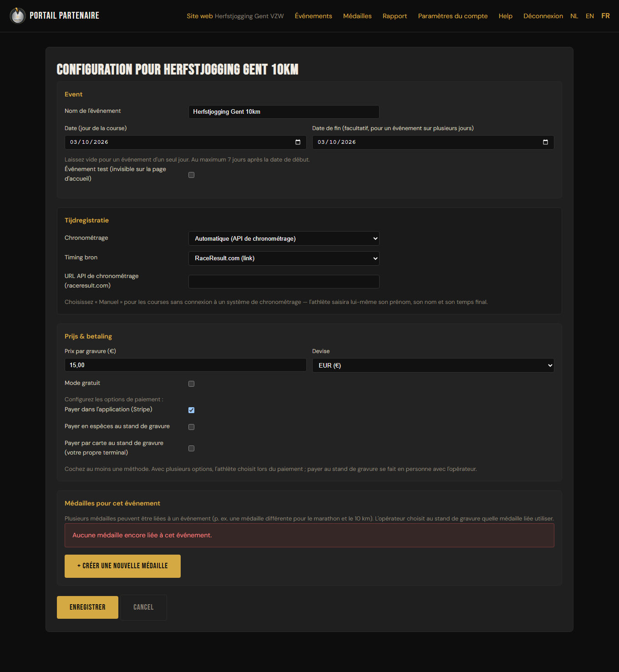Select the FR language option
This screenshot has height=672, width=619.
pyautogui.click(x=605, y=16)
